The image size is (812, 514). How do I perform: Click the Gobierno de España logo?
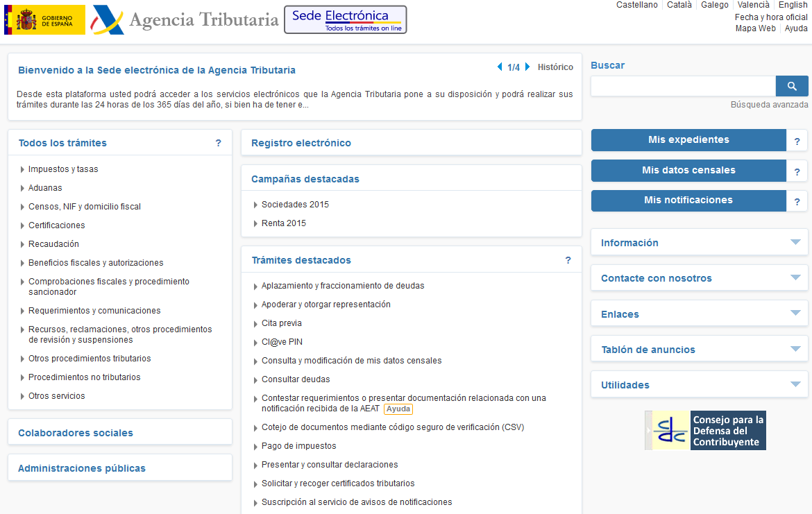44,20
